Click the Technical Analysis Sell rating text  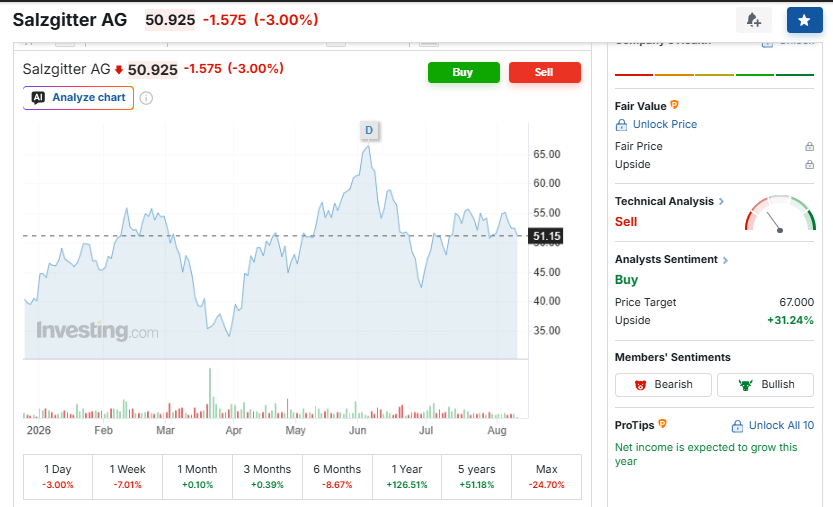626,222
